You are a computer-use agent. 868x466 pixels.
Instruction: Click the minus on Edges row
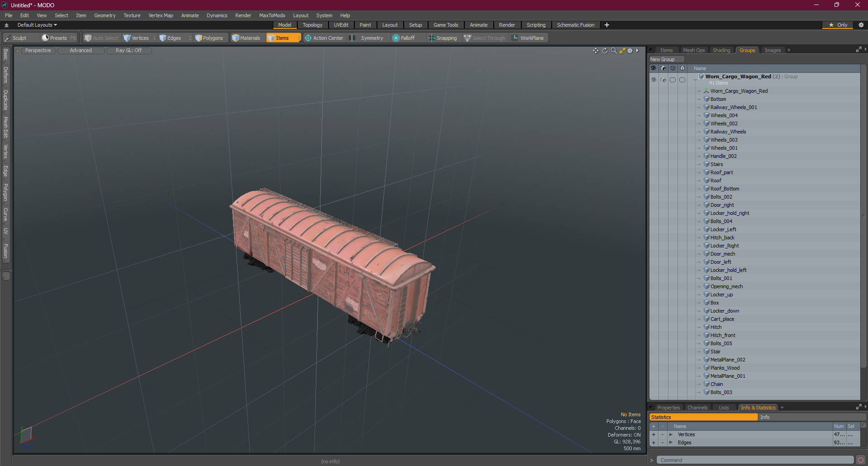point(662,442)
